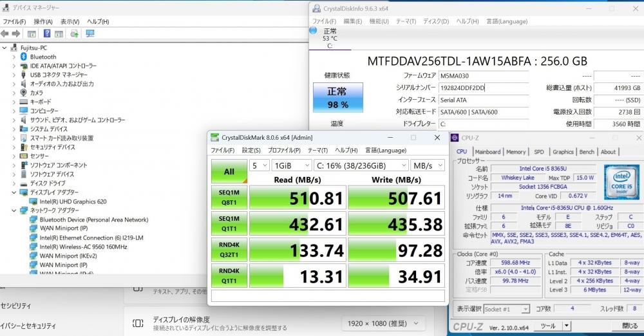Open the test count dropdown showing 5
644x336 pixels.
pyautogui.click(x=259, y=165)
